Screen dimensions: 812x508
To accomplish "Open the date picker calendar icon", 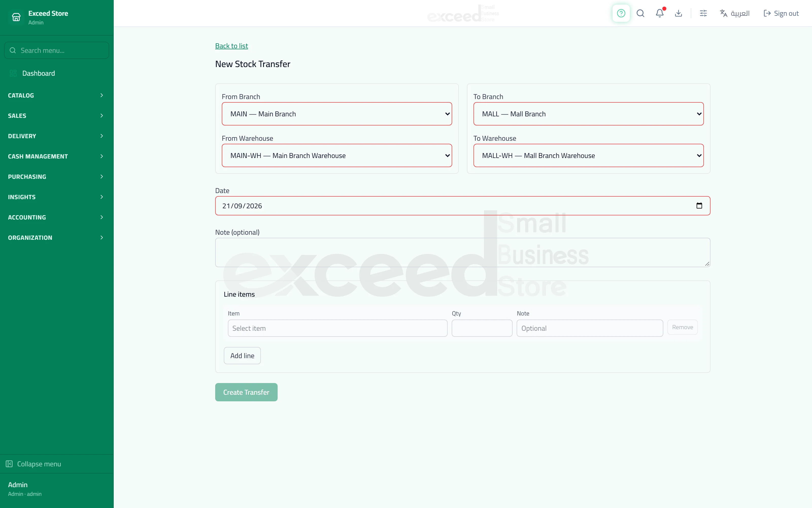I will tap(699, 206).
